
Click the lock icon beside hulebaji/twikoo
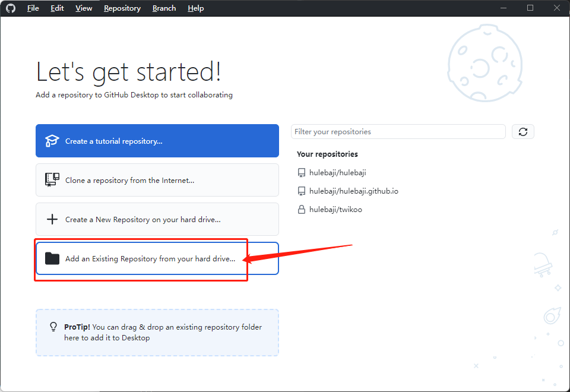(302, 210)
